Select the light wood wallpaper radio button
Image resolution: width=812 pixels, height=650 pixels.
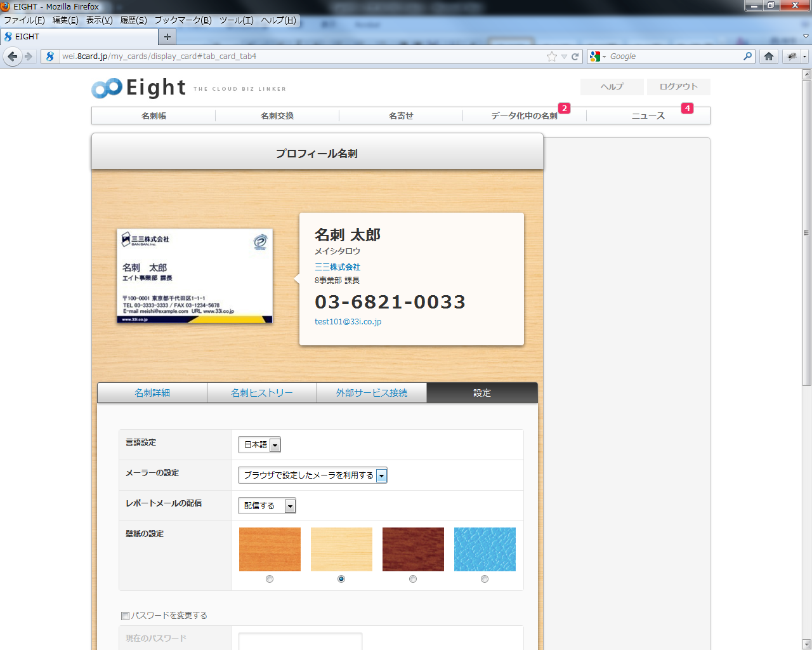tap(341, 579)
